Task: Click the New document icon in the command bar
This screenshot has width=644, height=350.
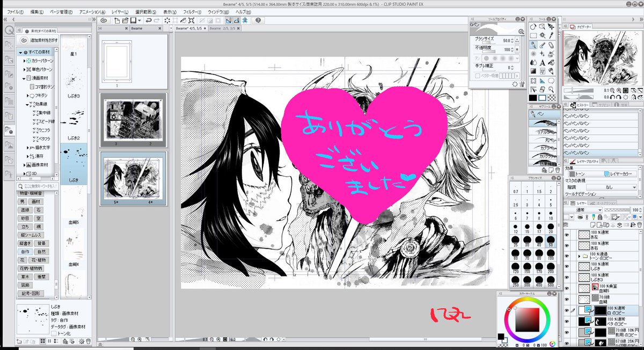Action: 117,21
